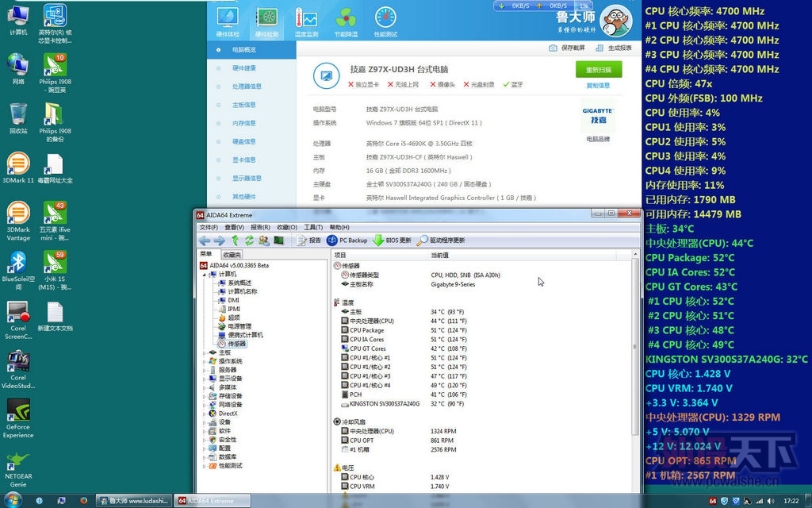This screenshot has width=812, height=508.
Task: Click the 复制信息 link in 鲁大师
Action: [598, 86]
